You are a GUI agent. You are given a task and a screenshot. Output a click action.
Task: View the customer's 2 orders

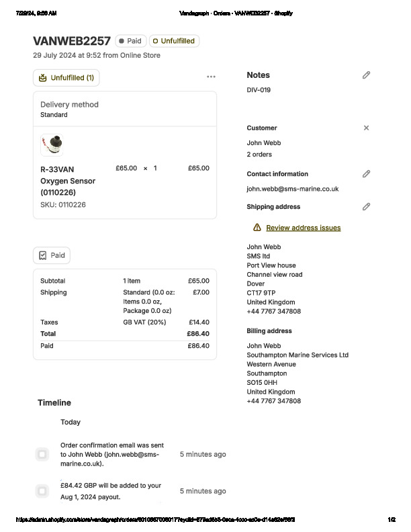(259, 154)
